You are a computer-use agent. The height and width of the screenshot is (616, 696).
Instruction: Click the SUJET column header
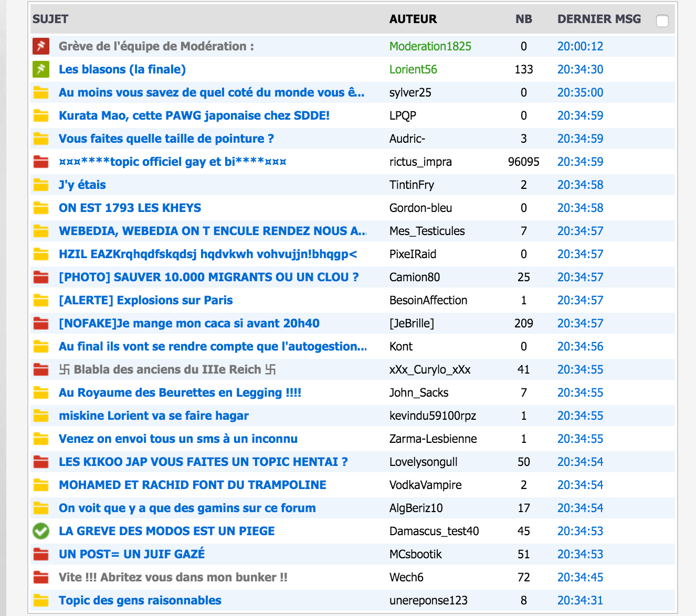[x=50, y=19]
